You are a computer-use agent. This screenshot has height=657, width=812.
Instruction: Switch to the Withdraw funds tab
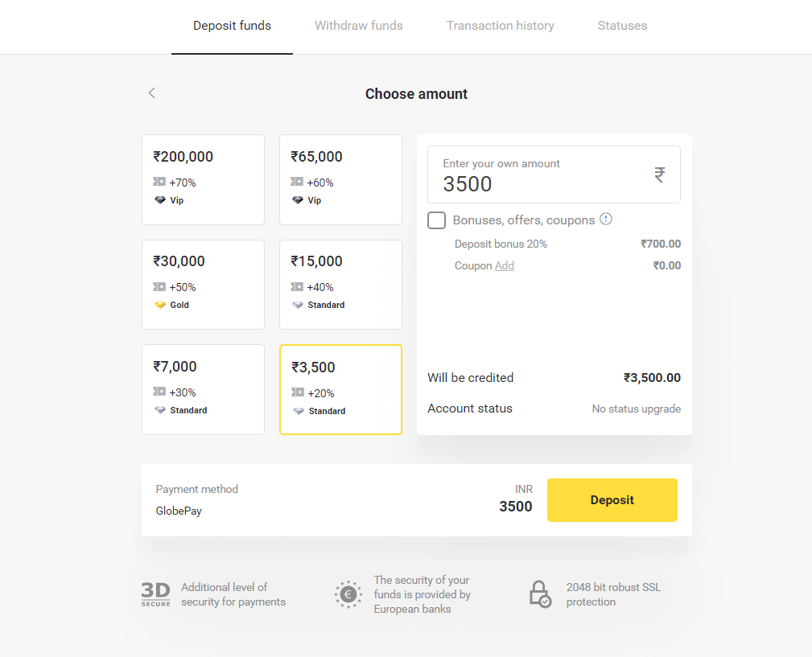point(358,26)
